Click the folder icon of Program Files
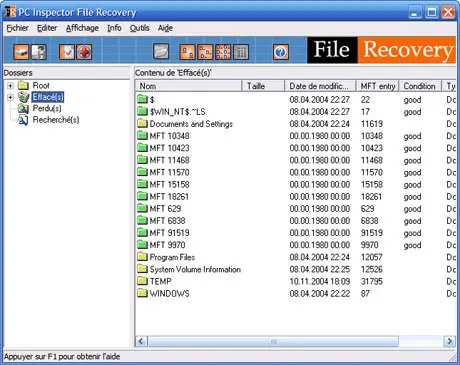Viewport: 460px width, 365px height. coord(142,257)
